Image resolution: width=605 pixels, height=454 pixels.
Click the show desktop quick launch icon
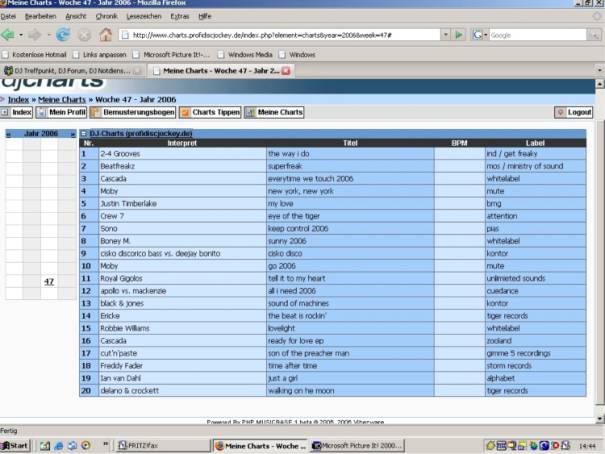coord(45,446)
